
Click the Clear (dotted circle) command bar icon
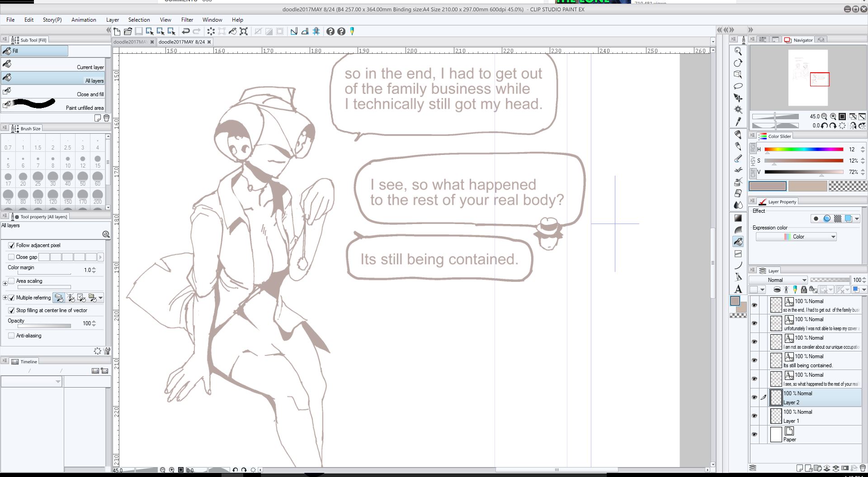click(211, 31)
